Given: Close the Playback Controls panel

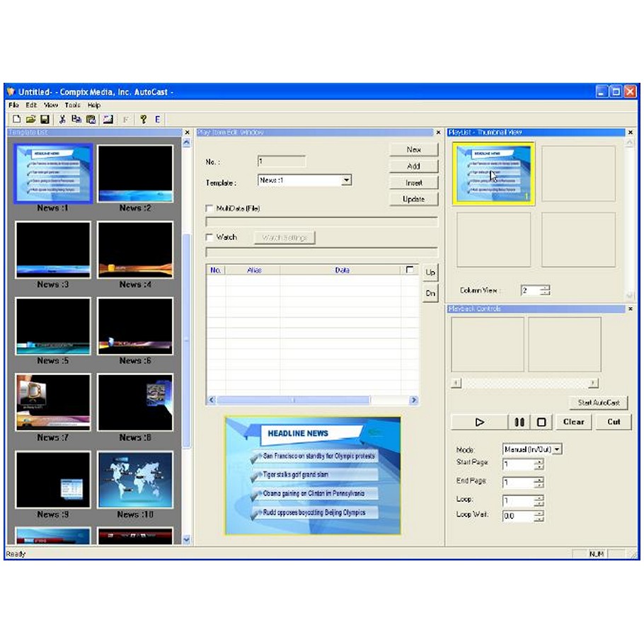Looking at the screenshot, I should pyautogui.click(x=631, y=309).
